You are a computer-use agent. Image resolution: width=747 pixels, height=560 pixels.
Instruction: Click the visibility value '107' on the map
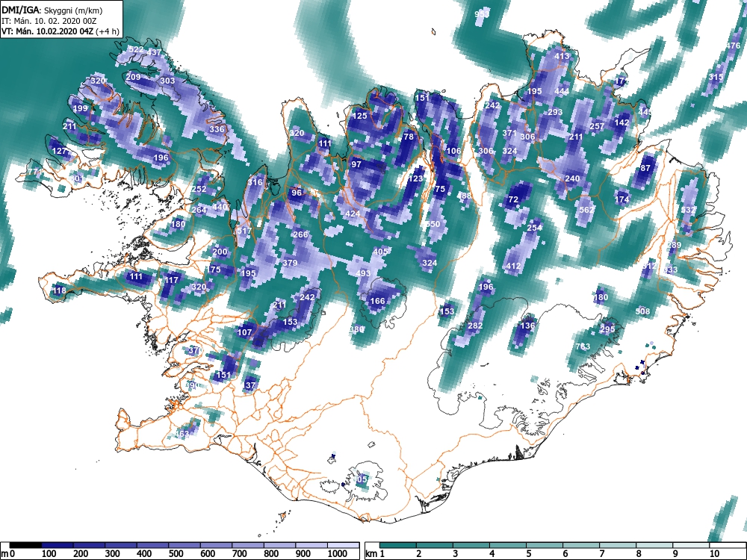244,332
